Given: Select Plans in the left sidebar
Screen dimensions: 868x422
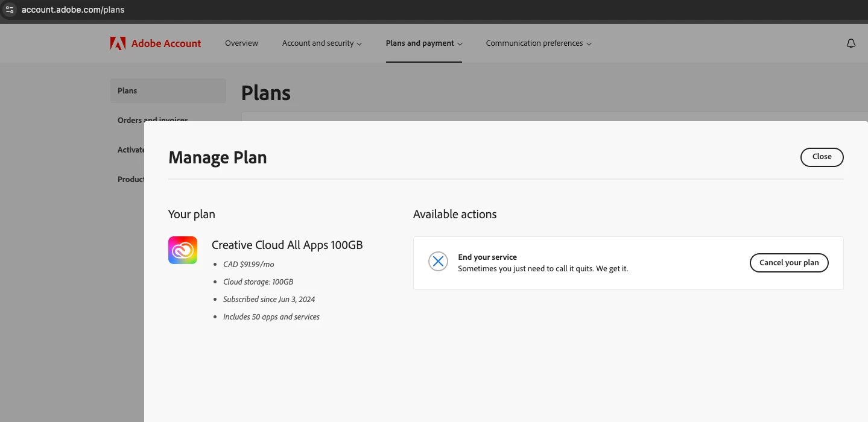Looking at the screenshot, I should click(168, 90).
